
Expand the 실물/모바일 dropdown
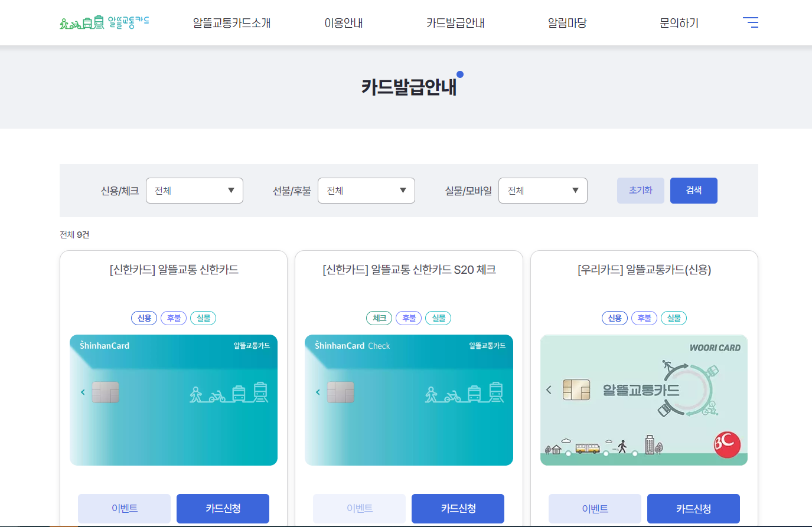coord(543,191)
